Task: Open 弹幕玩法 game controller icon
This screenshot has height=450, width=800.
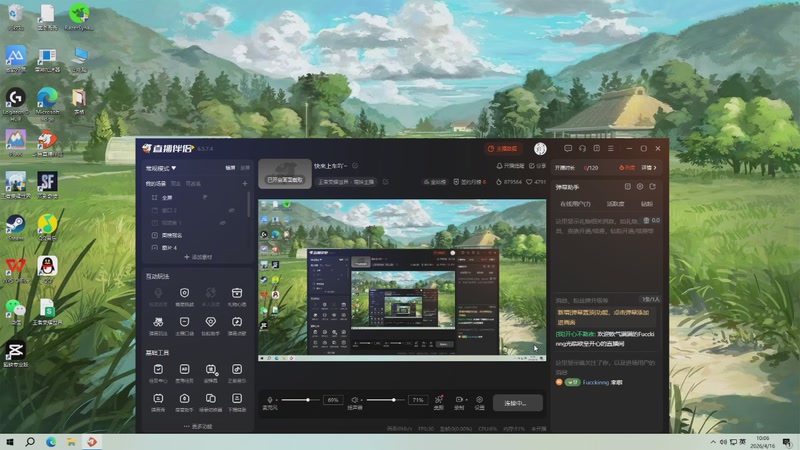Action: pyautogui.click(x=158, y=322)
